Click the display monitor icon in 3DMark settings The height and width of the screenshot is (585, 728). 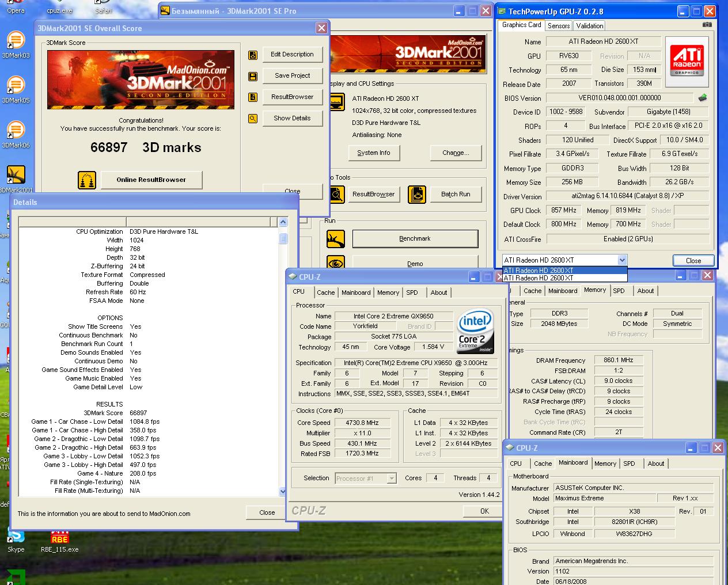[336, 102]
